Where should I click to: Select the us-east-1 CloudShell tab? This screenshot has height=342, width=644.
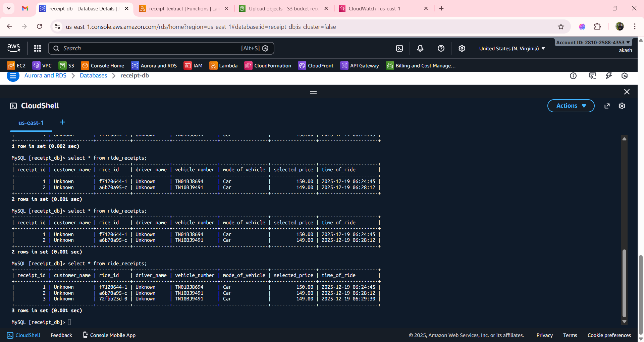click(x=31, y=122)
